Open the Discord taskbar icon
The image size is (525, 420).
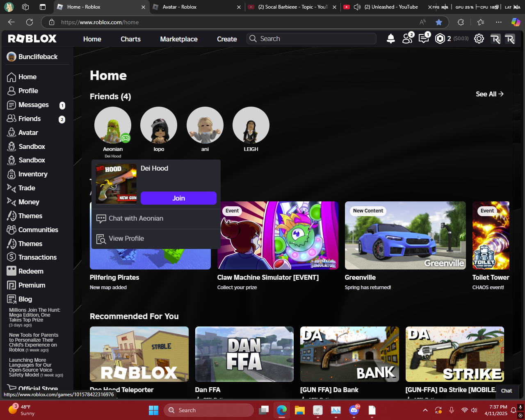354,410
